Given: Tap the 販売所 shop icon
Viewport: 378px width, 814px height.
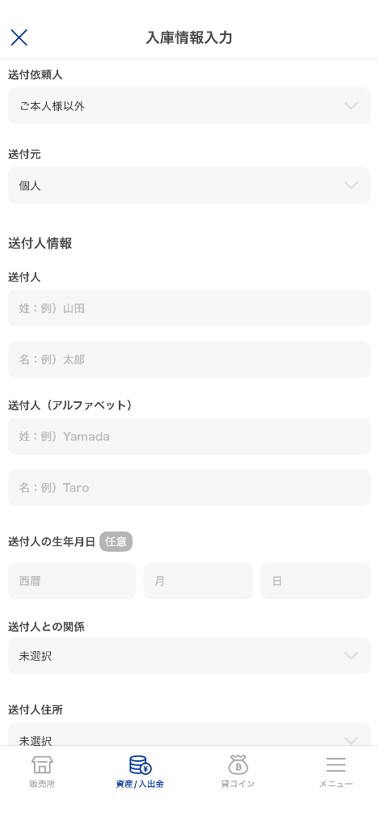Looking at the screenshot, I should [x=42, y=765].
